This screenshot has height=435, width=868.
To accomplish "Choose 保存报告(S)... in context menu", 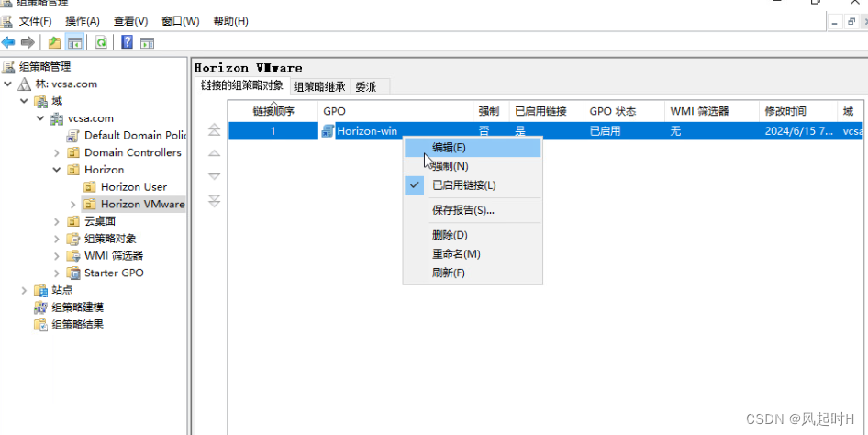I will (473, 210).
